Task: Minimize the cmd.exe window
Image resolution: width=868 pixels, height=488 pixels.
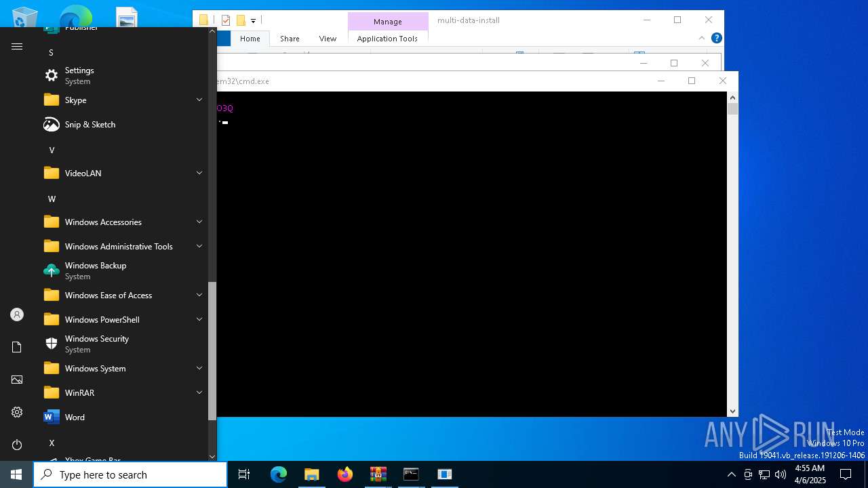Action: pos(661,81)
